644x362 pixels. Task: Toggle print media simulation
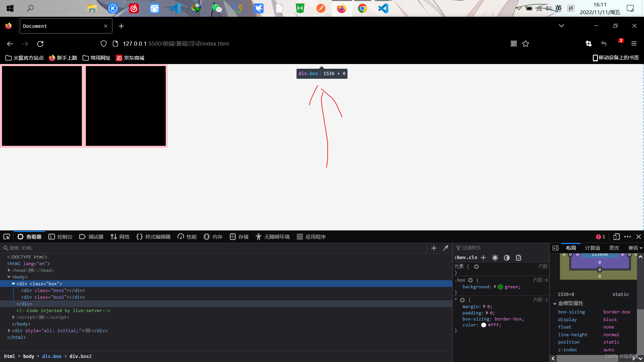pos(519,257)
